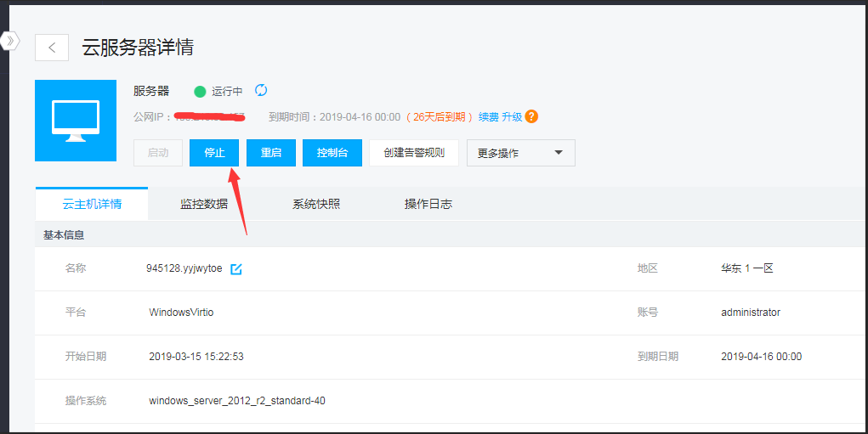Click the back arrow button
The width and height of the screenshot is (868, 434).
[52, 48]
